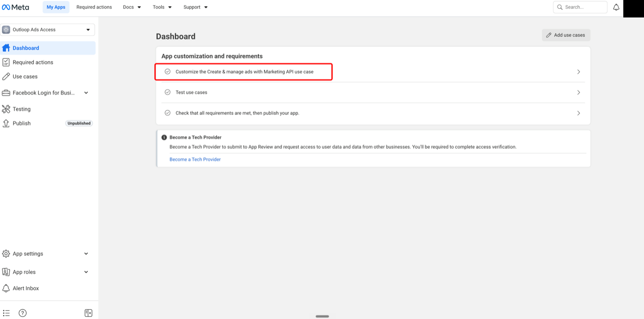This screenshot has width=644, height=319.
Task: Select Alert Inbox in the sidebar
Action: [x=48, y=288]
